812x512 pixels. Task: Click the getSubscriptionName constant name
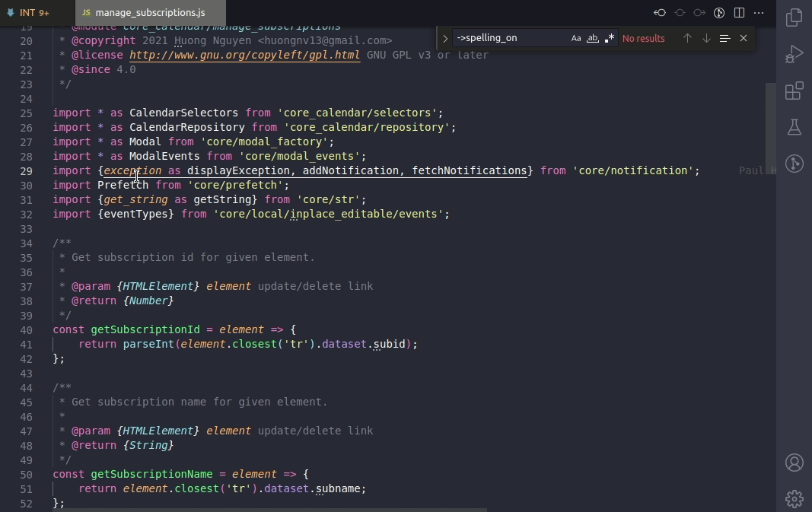pyautogui.click(x=151, y=474)
